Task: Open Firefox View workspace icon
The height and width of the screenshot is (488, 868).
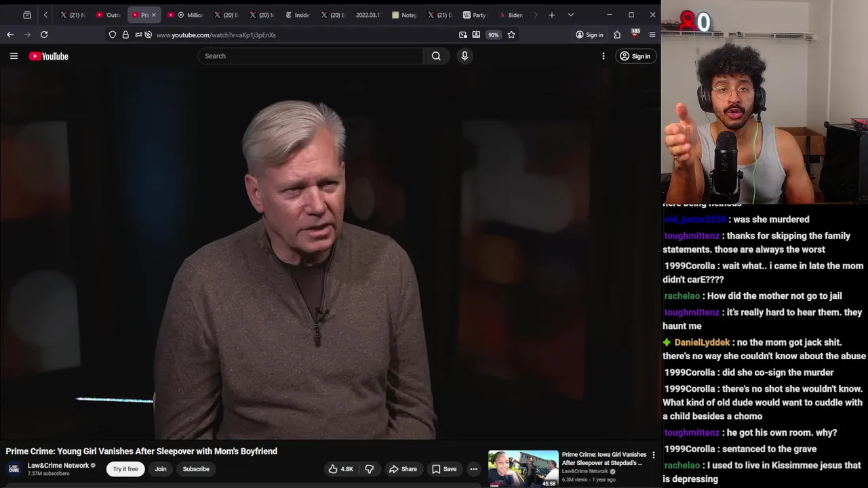Action: click(x=27, y=15)
